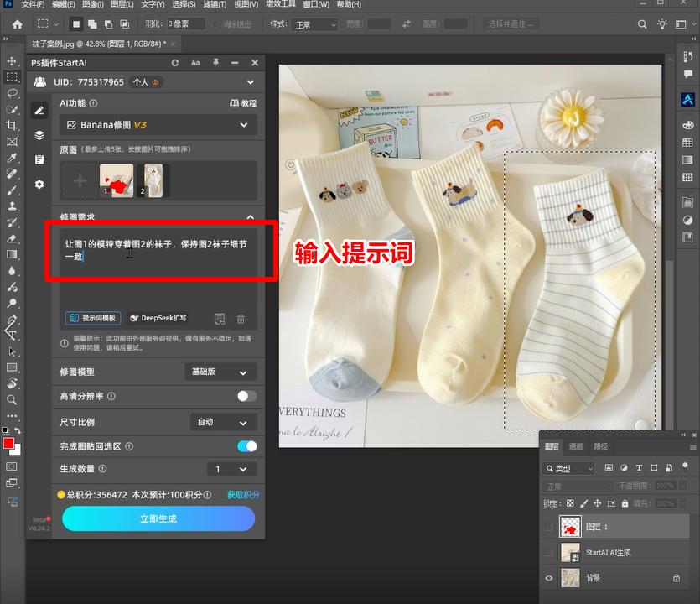Show the 图层 1 layer visibility
This screenshot has height=604, width=700.
548,527
